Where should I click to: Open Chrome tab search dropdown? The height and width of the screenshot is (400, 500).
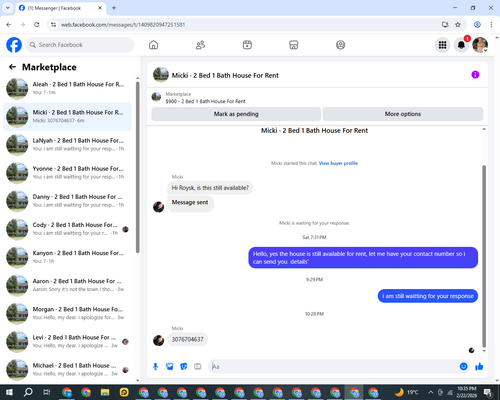(8, 8)
